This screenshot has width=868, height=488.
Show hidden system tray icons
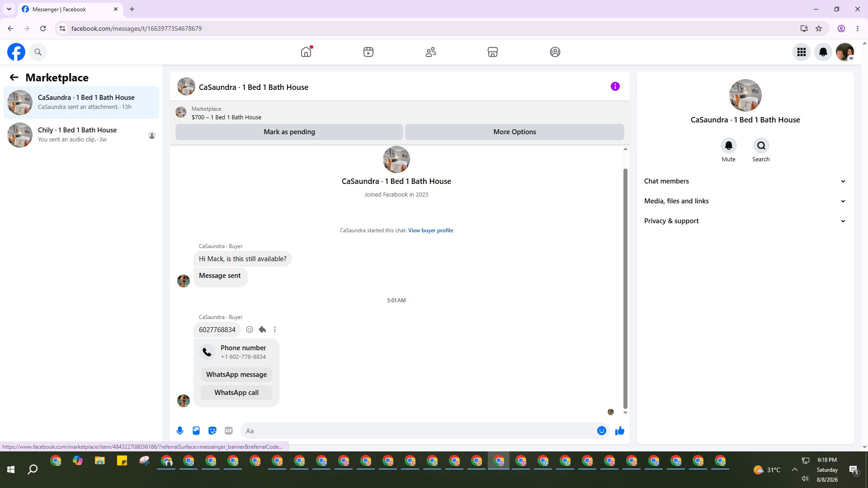click(x=795, y=469)
